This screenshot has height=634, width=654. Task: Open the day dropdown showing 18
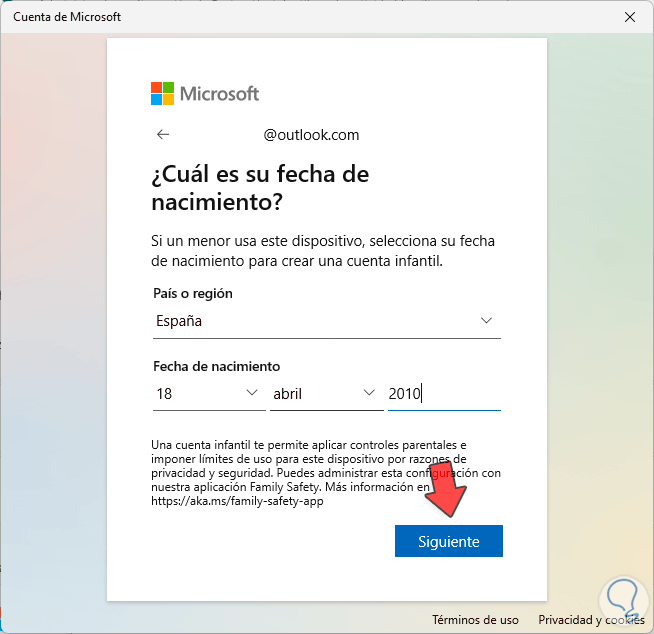[209, 394]
